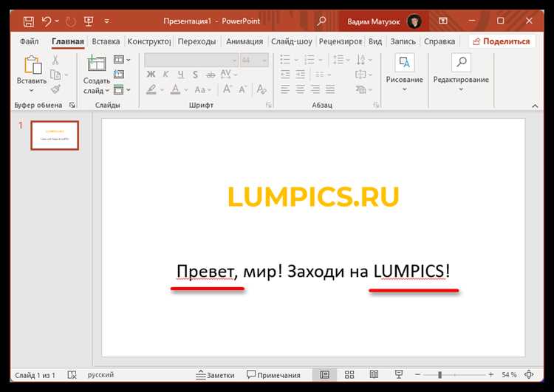Viewport: 554px width, 392px height.
Task: Open the Конструктор tab
Action: point(148,41)
